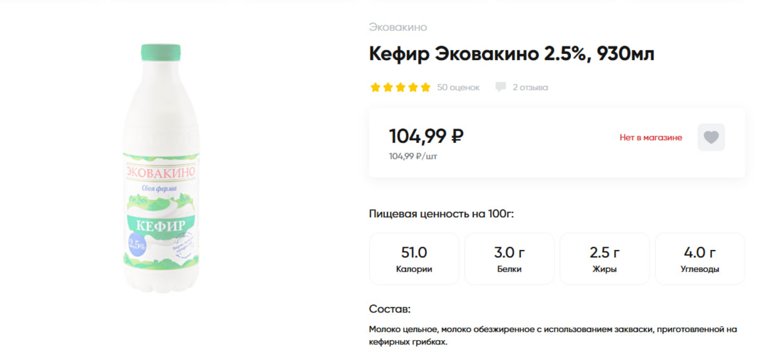Select the 2.5 г Жиры card
The width and height of the screenshot is (760, 361).
coord(604,259)
